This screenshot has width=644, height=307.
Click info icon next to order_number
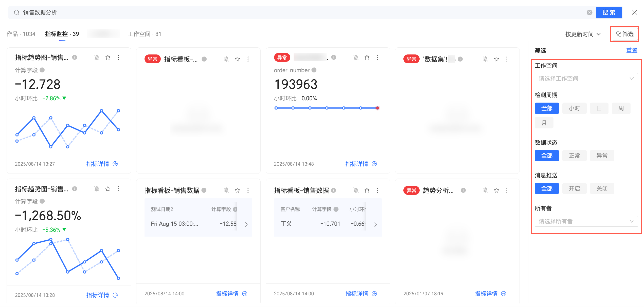[314, 70]
